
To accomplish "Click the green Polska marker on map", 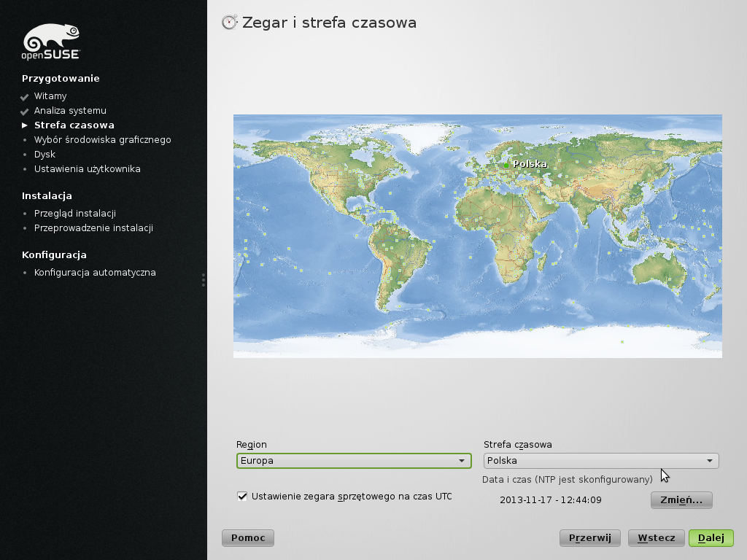I will (x=506, y=165).
